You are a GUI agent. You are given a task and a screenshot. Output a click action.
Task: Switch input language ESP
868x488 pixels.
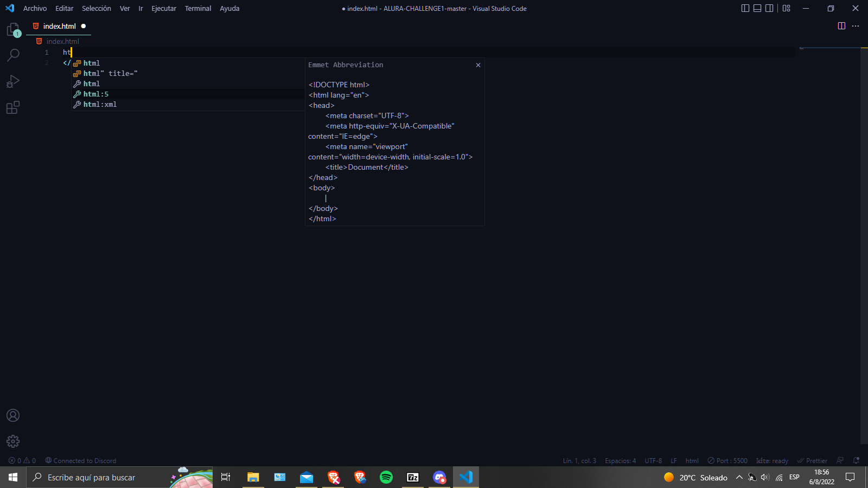pyautogui.click(x=794, y=477)
